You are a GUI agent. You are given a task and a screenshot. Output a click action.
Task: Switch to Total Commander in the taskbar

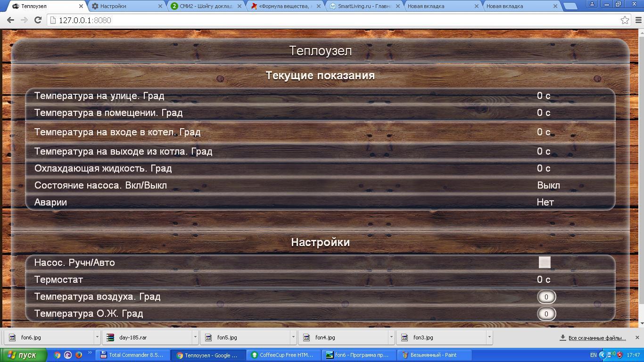coord(132,355)
